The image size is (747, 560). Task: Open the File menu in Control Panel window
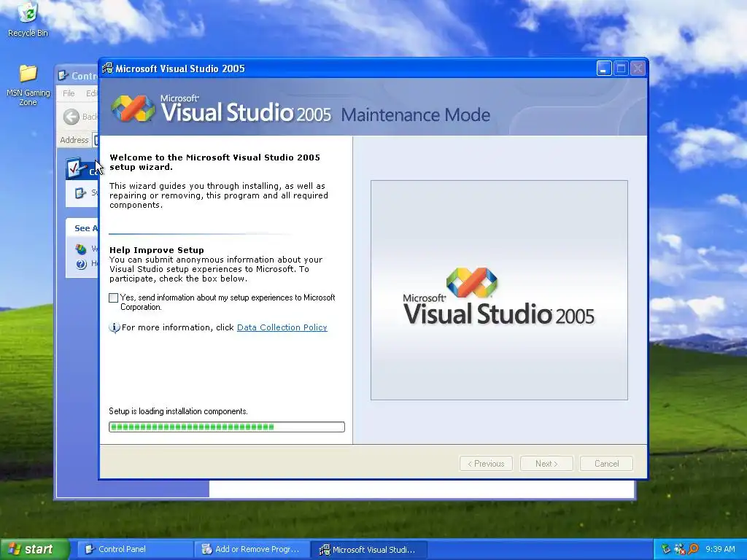(x=69, y=93)
